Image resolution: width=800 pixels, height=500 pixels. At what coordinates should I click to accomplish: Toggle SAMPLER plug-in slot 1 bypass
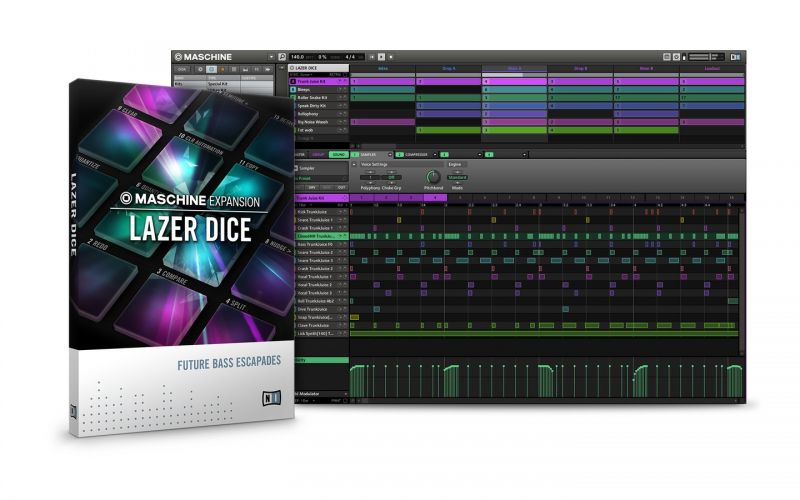coord(355,155)
